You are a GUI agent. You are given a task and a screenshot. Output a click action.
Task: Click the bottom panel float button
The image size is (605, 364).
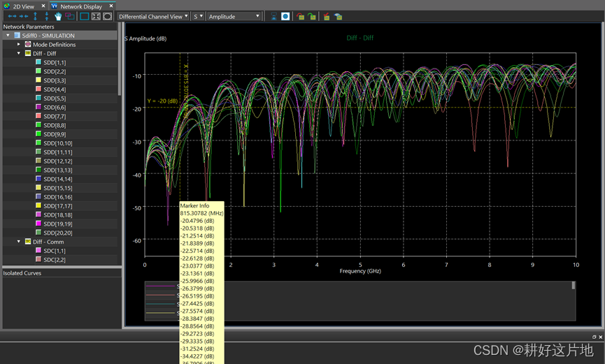coord(595,337)
